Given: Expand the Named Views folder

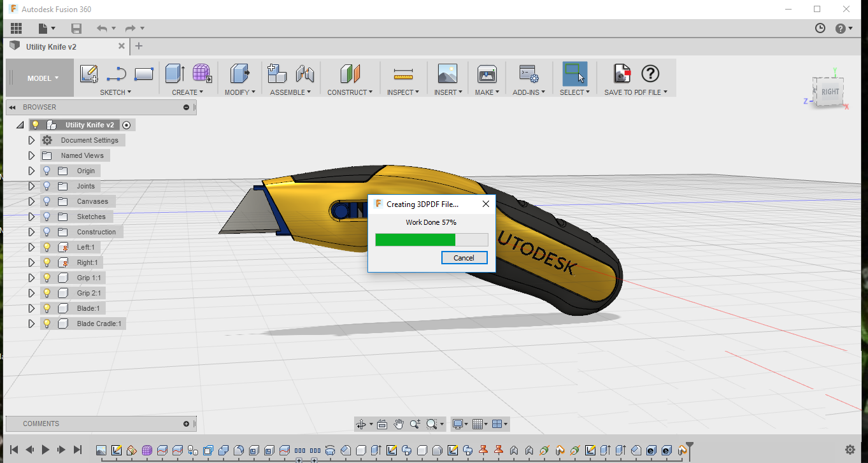Looking at the screenshot, I should tap(31, 155).
